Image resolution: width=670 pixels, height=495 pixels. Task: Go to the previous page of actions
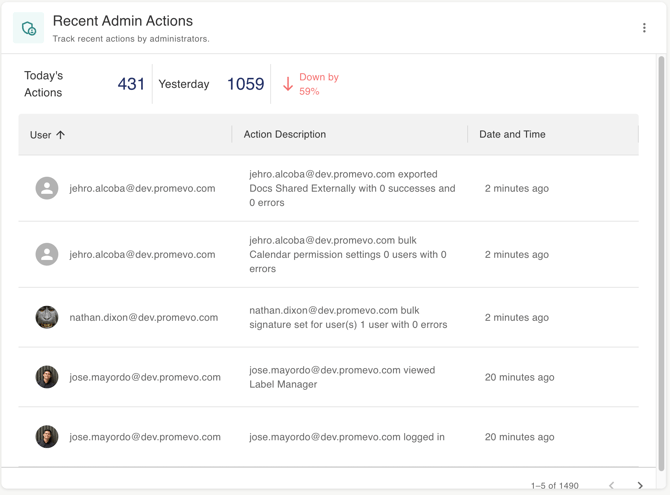click(611, 485)
